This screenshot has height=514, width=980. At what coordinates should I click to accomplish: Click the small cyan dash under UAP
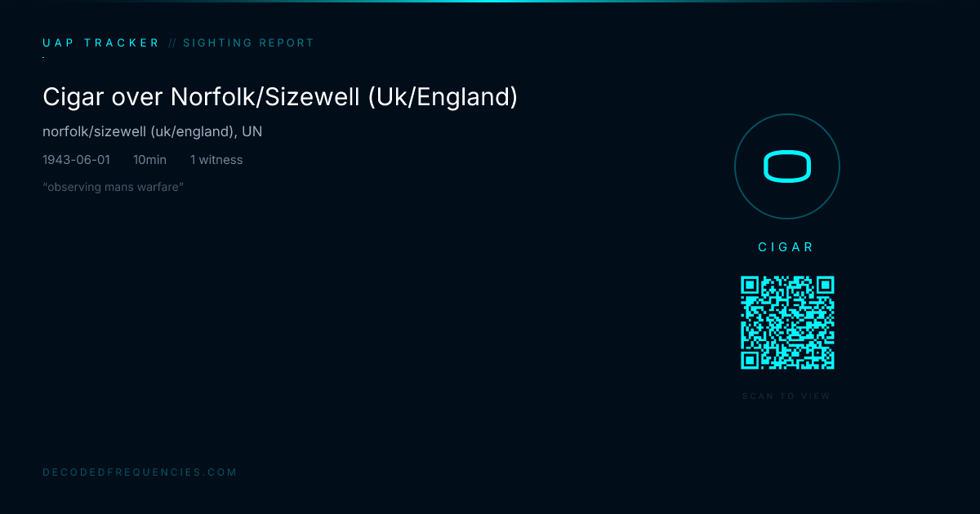43,58
